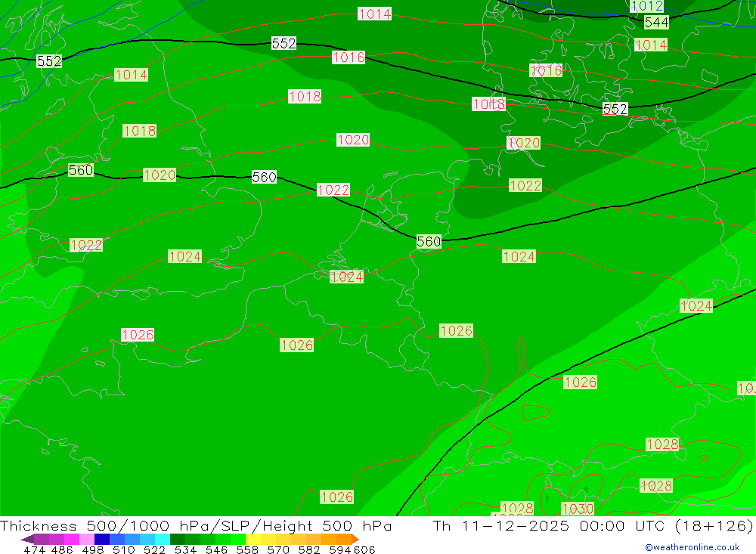
Task: Click the legend value 594
Action: tap(339, 549)
